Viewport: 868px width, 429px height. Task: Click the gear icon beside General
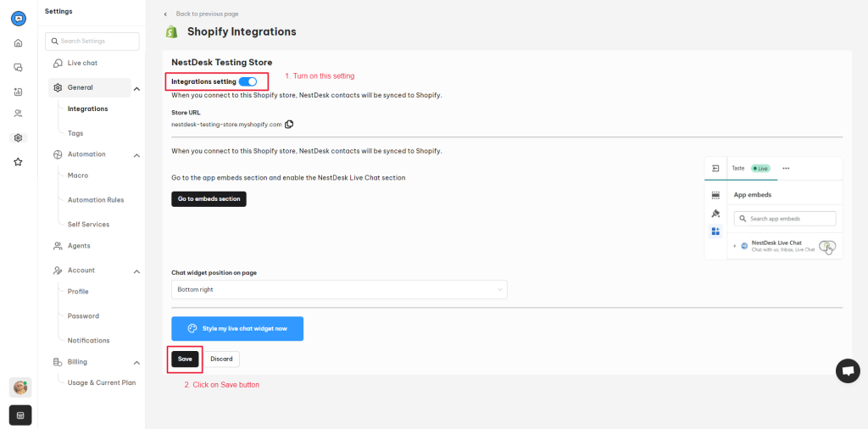(58, 87)
